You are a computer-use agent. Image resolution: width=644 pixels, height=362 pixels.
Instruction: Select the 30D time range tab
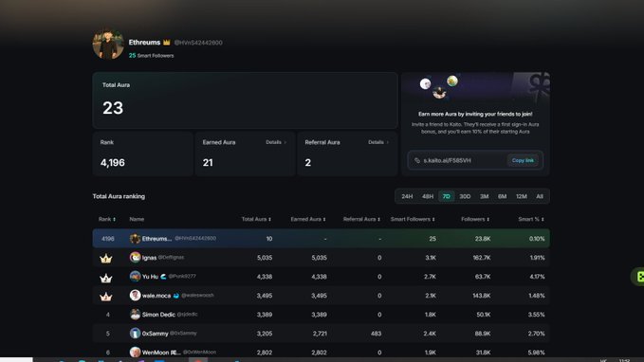[x=465, y=196]
